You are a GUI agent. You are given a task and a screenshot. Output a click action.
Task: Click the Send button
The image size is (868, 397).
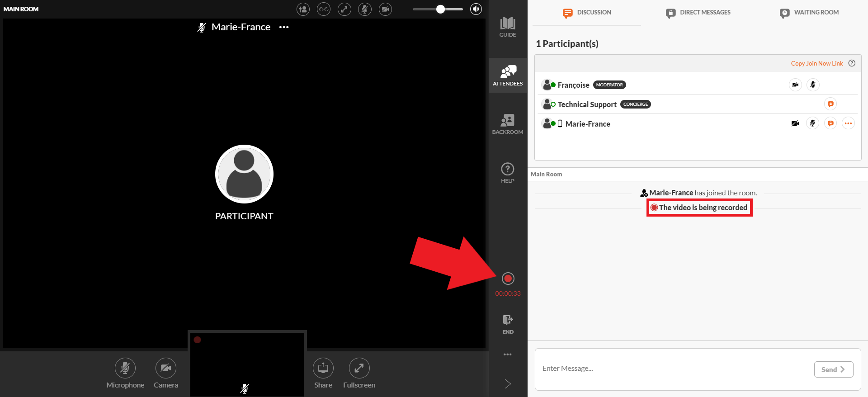pos(834,369)
